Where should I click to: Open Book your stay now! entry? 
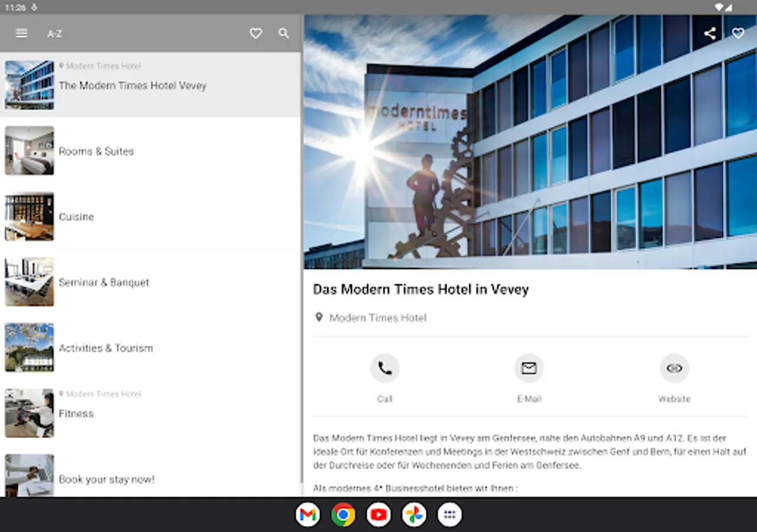150,472
